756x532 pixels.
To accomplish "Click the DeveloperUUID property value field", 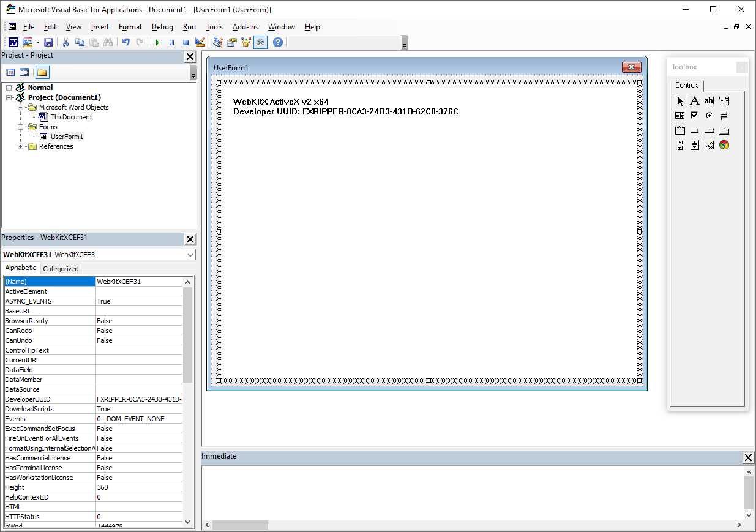I will [x=140, y=399].
